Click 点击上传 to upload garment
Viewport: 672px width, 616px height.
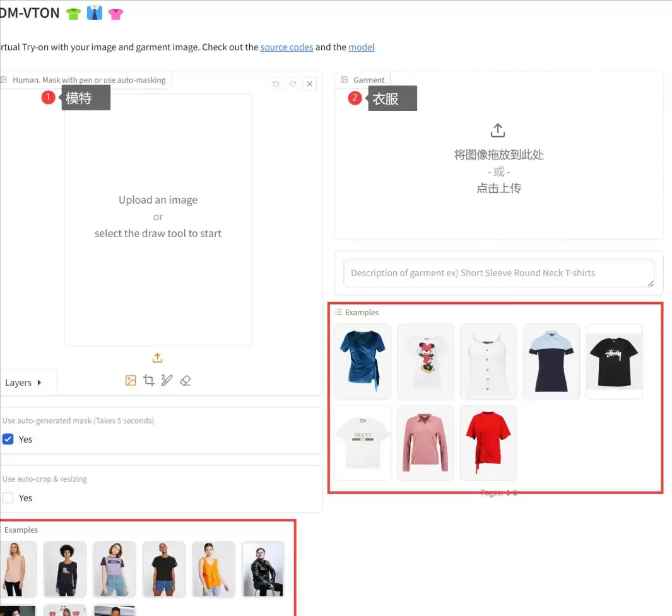(x=499, y=188)
